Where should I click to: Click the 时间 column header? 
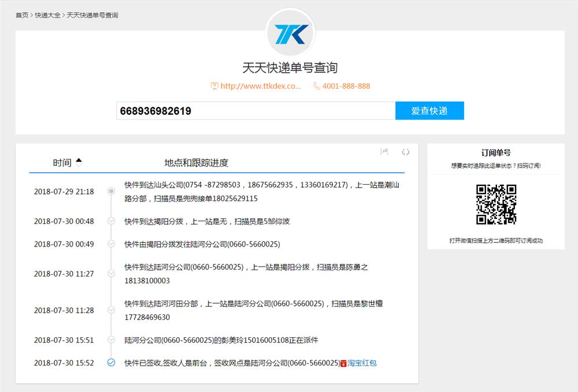point(62,163)
